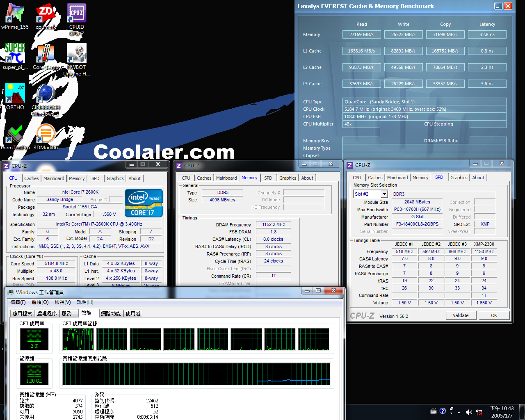This screenshot has width=525, height=420.
Task: Open the volume speaker tray icon
Action: 469,412
